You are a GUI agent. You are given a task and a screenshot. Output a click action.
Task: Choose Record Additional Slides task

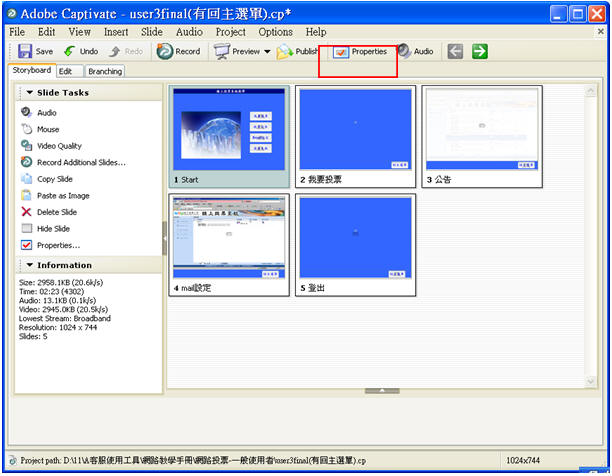73,162
